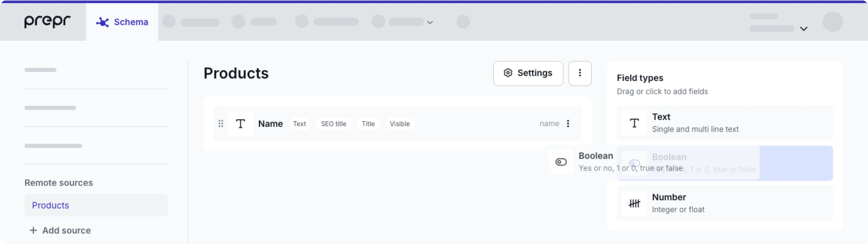Toggle the Visible badge on Name field
868x244 pixels.
pyautogui.click(x=400, y=124)
